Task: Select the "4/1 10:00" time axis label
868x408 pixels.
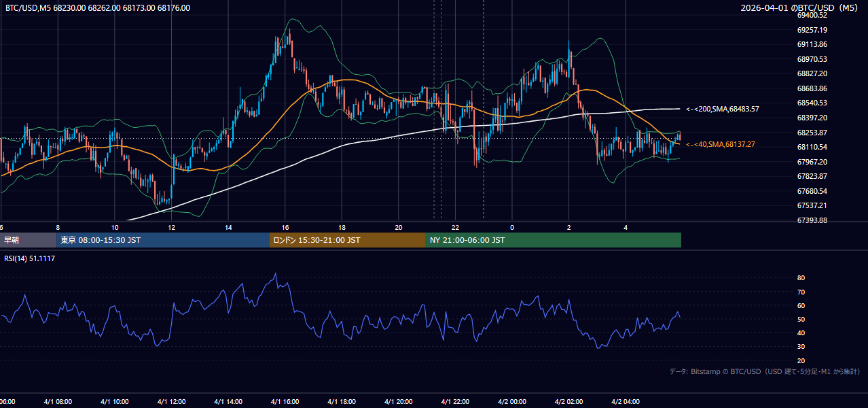Action: 116,402
